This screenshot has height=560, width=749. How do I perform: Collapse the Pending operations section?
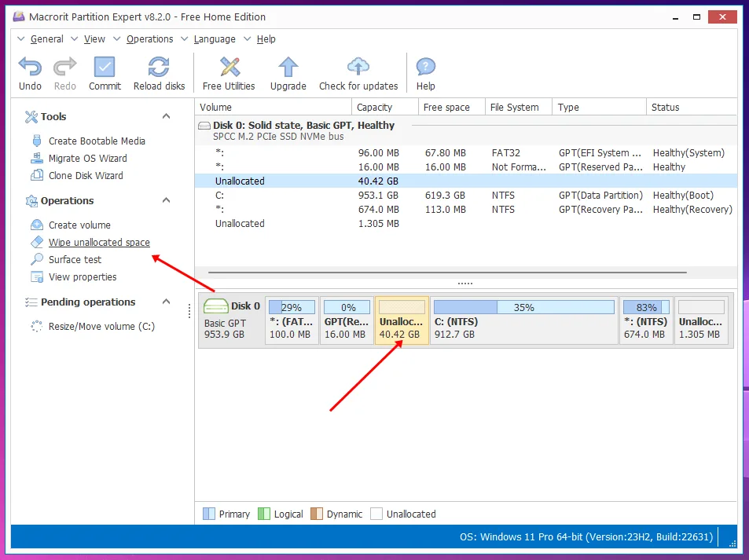click(x=165, y=302)
